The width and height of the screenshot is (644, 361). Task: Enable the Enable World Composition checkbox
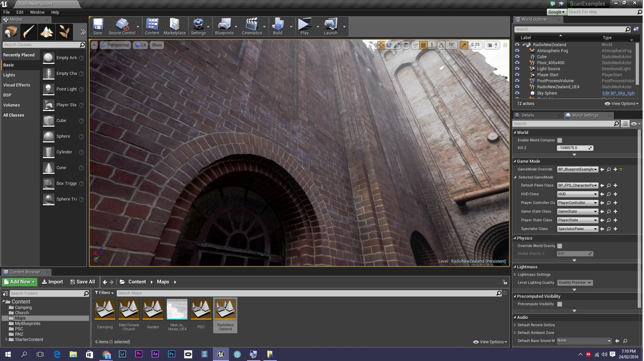click(559, 140)
